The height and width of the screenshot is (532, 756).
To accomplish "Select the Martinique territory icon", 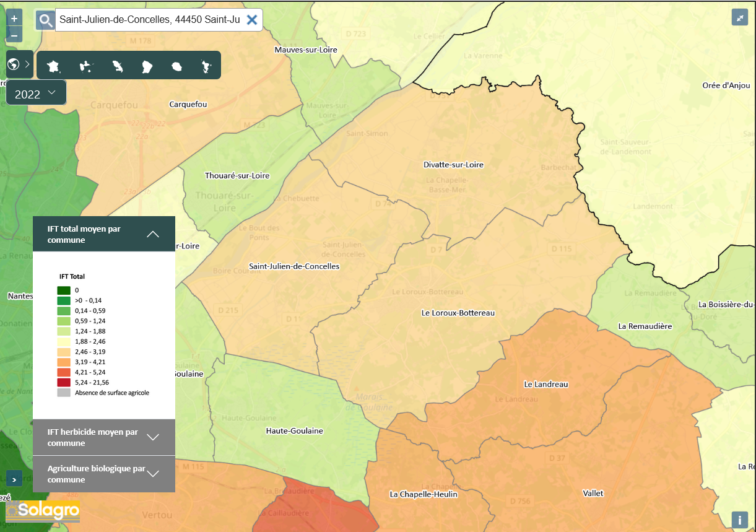I will click(117, 66).
